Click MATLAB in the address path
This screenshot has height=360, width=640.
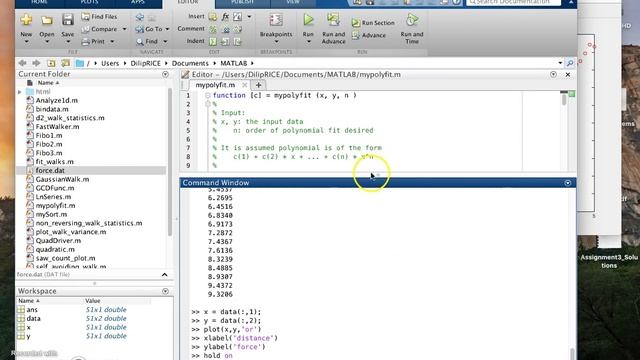click(x=233, y=63)
